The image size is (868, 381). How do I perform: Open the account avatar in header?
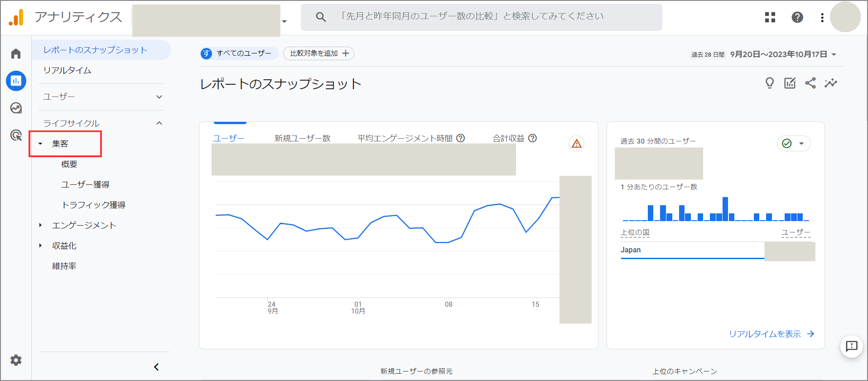(x=845, y=17)
